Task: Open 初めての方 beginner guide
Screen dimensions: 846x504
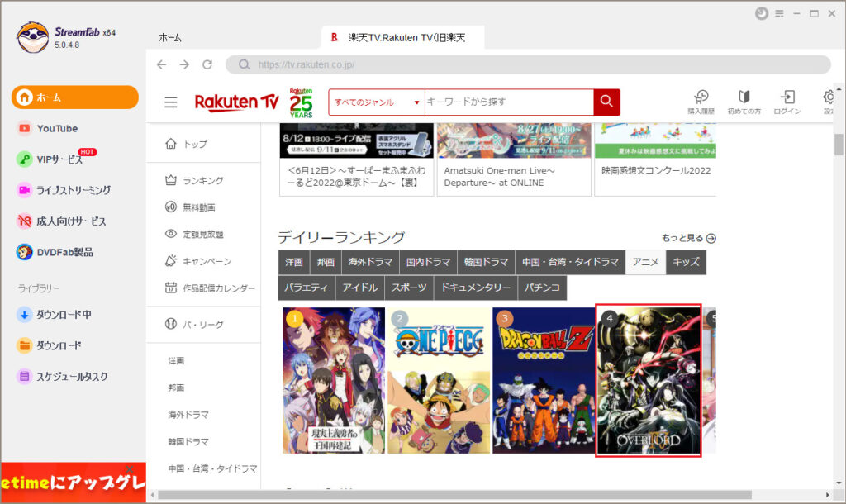Action: [x=744, y=102]
